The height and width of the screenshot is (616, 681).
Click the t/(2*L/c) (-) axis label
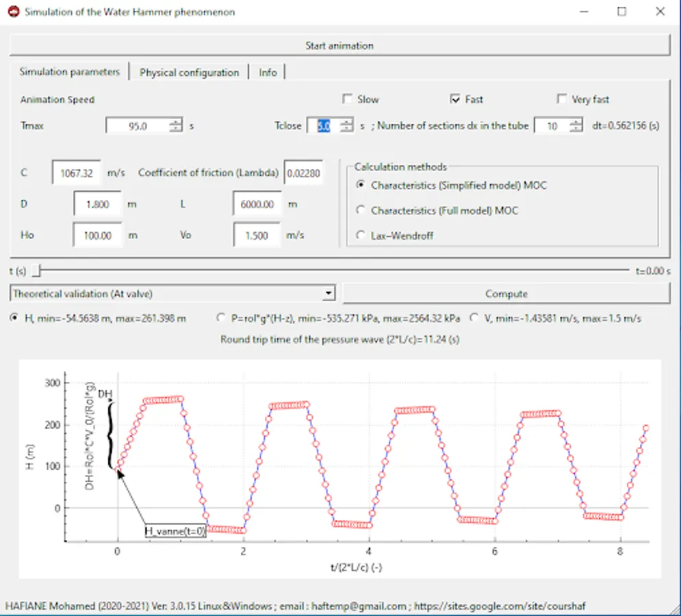pos(356,567)
